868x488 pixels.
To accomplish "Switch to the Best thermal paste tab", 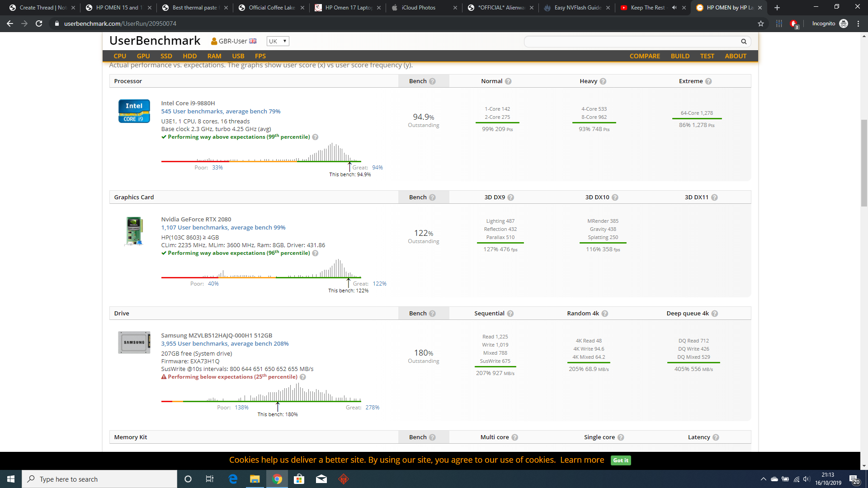I will pos(194,8).
